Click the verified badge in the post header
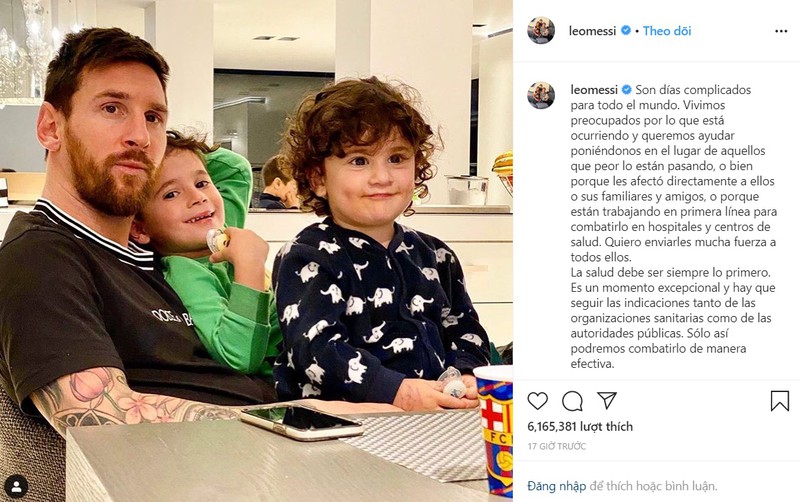This screenshot has width=800, height=502. point(626,31)
